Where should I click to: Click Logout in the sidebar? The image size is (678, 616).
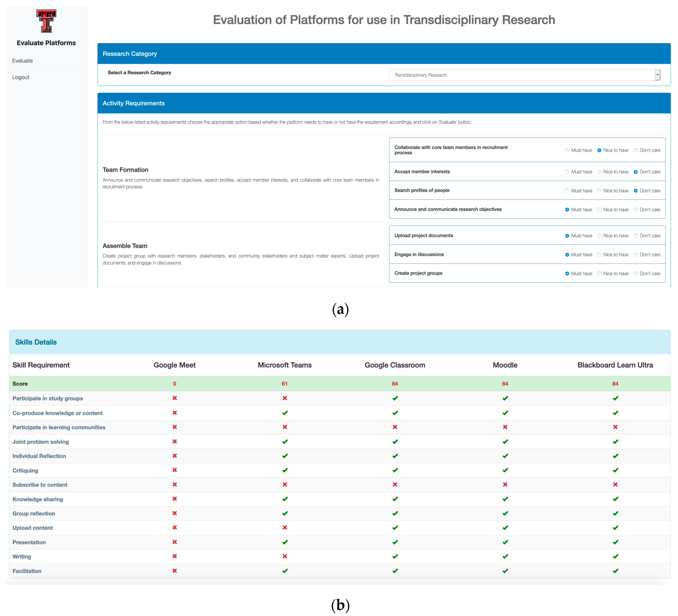[x=21, y=77]
